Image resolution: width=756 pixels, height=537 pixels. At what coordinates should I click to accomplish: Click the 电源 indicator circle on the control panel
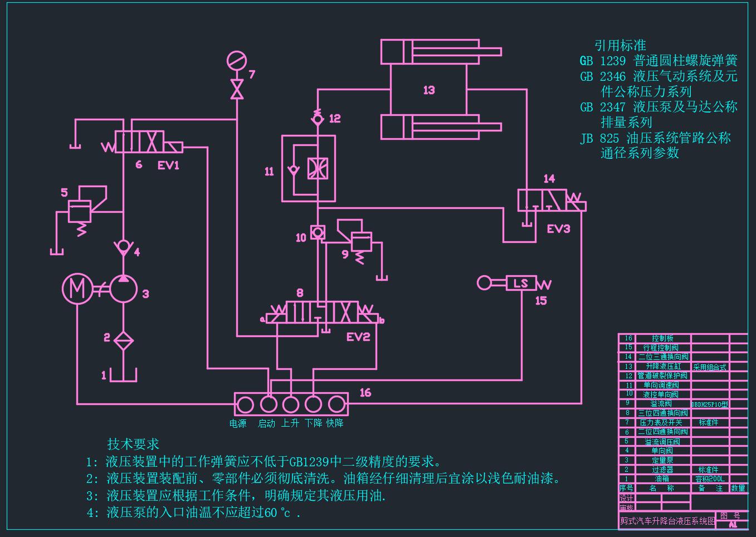(245, 404)
